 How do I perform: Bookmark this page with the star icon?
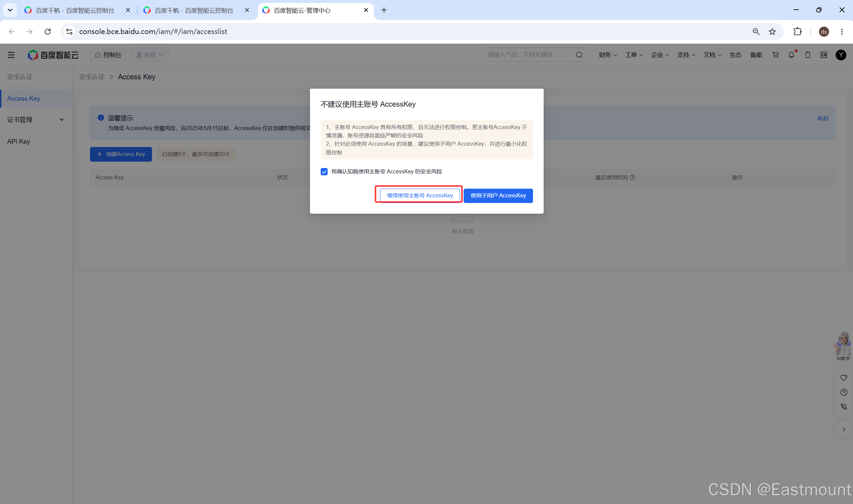pyautogui.click(x=772, y=31)
